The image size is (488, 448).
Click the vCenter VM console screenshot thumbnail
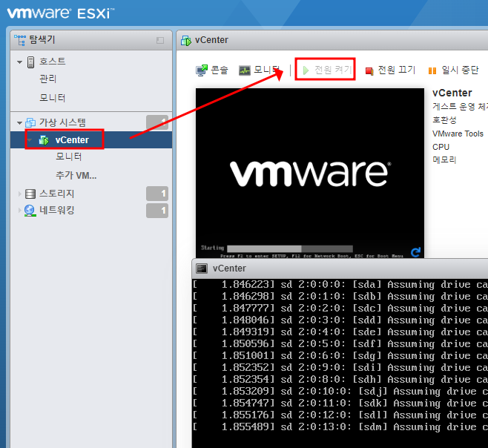(x=310, y=173)
